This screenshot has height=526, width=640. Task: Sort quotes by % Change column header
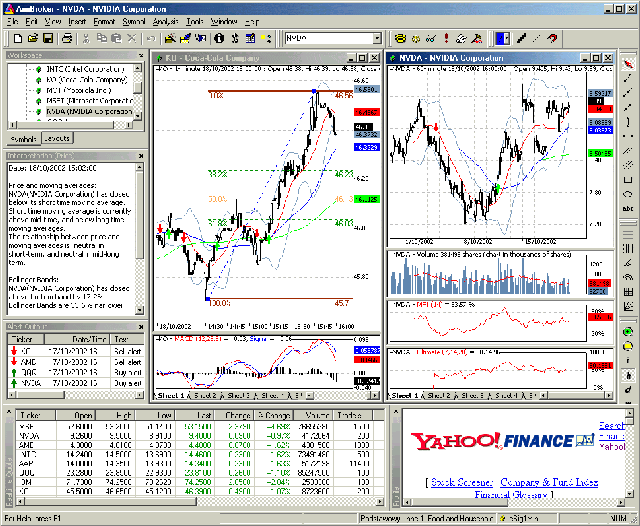[273, 415]
